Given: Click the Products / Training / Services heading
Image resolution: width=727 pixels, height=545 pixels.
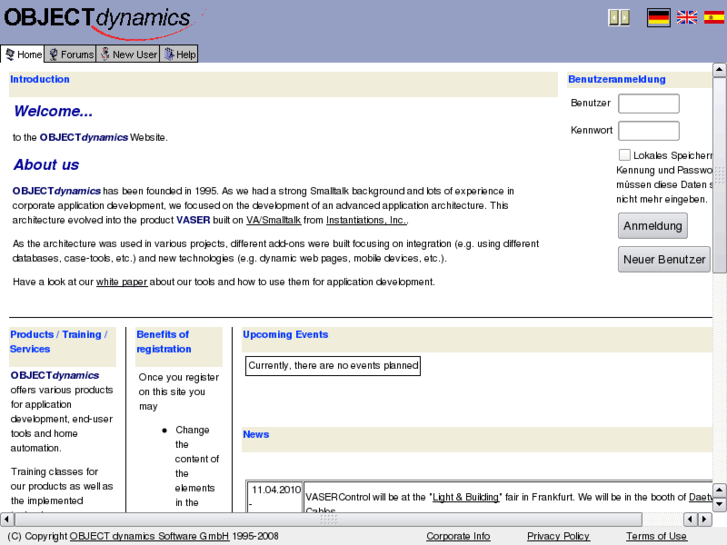Looking at the screenshot, I should point(58,342).
